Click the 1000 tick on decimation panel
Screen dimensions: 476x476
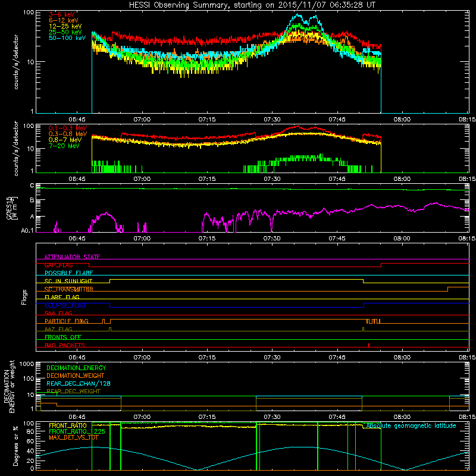(x=27, y=364)
